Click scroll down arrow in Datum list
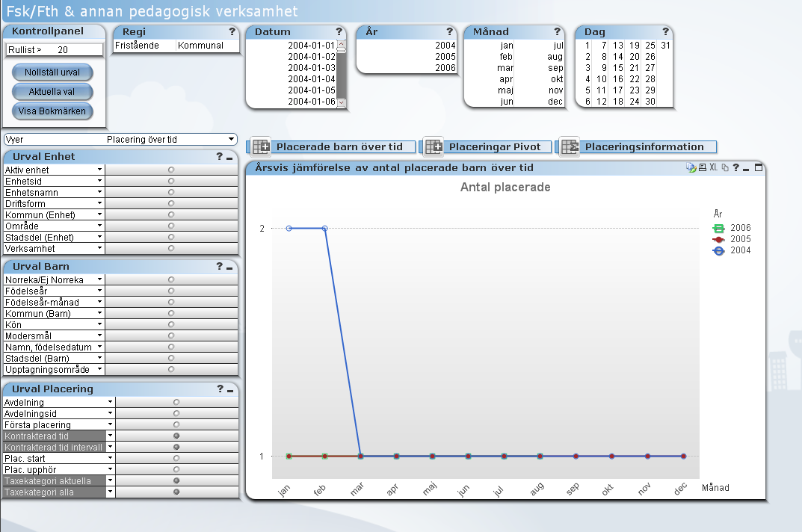 341,103
